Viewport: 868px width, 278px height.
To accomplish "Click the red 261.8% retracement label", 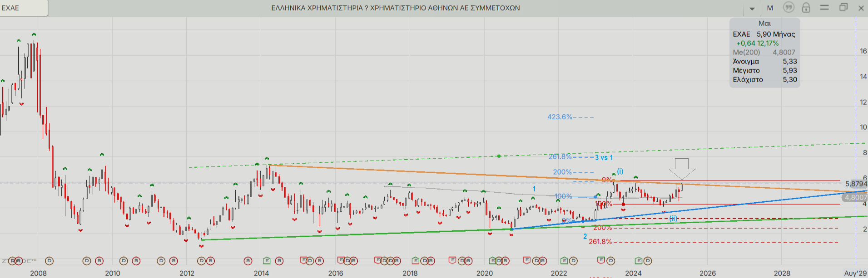I will [600, 242].
